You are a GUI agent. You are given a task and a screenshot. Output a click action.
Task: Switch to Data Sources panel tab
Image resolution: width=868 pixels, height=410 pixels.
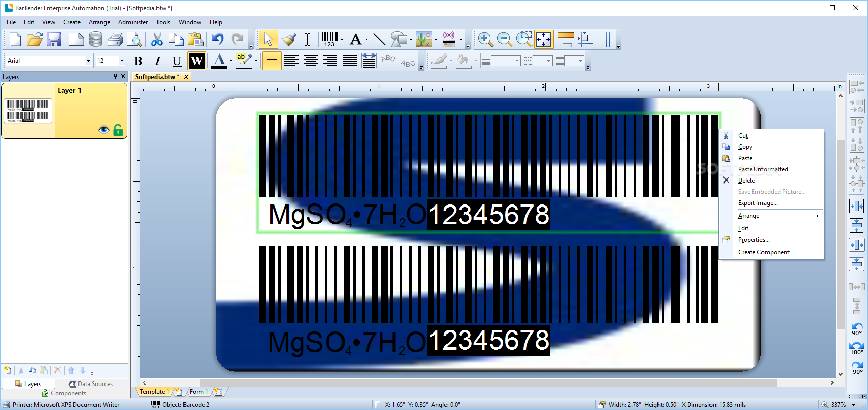click(x=91, y=384)
